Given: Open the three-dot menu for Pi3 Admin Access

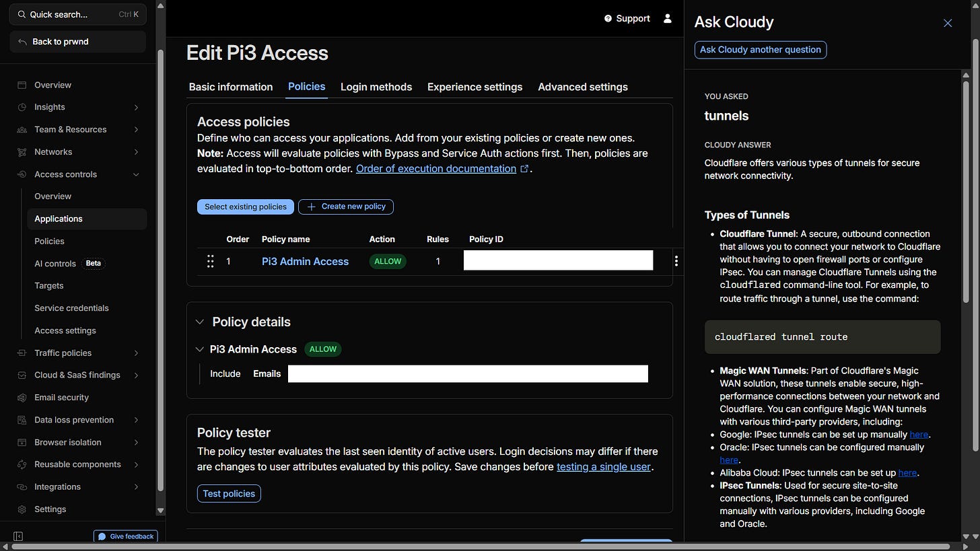Looking at the screenshot, I should (x=676, y=261).
